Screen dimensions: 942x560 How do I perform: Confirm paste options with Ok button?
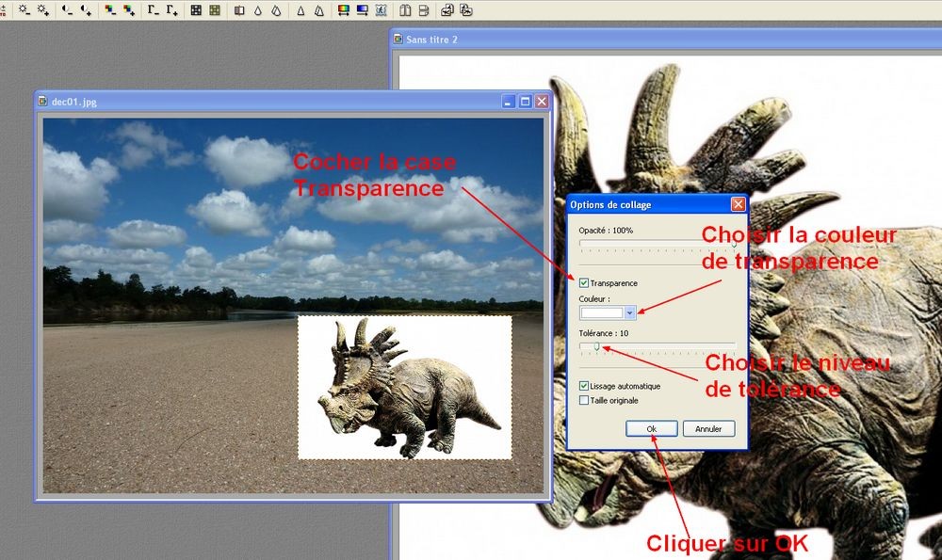[651, 428]
